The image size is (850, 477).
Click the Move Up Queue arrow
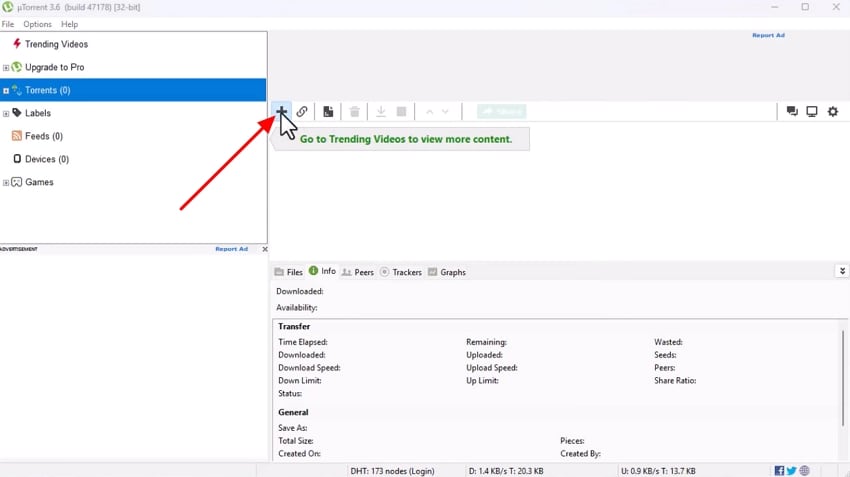[x=429, y=112]
